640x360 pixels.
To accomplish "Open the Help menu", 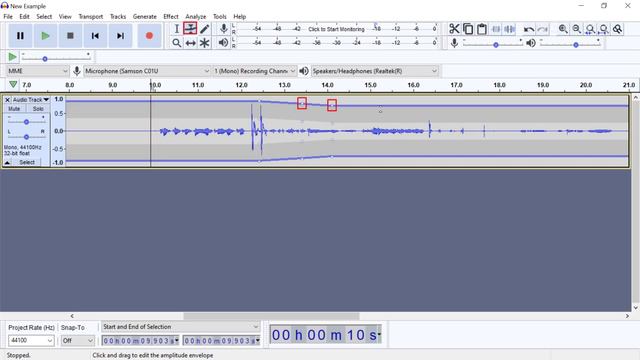I will 240,16.
